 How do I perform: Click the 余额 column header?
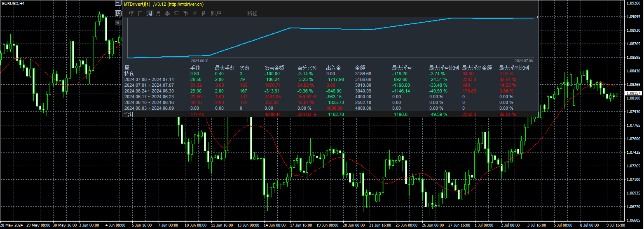coord(360,68)
